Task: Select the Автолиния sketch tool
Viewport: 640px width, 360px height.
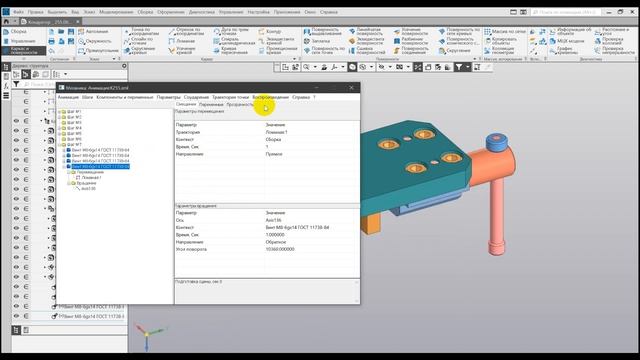Action: [93, 31]
